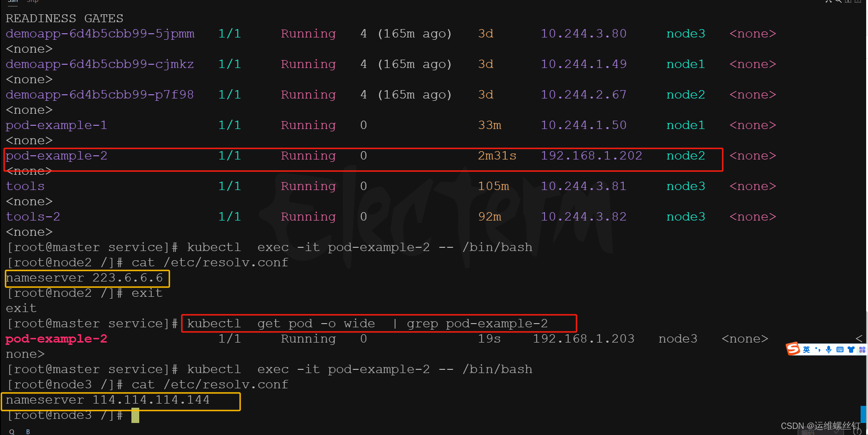868x435 pixels.
Task: Click IP address 10.244.1.50
Action: point(583,125)
